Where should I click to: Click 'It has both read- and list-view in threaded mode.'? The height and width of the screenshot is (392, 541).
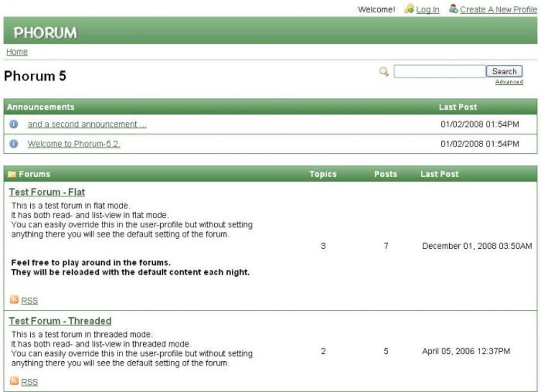[x=101, y=344]
